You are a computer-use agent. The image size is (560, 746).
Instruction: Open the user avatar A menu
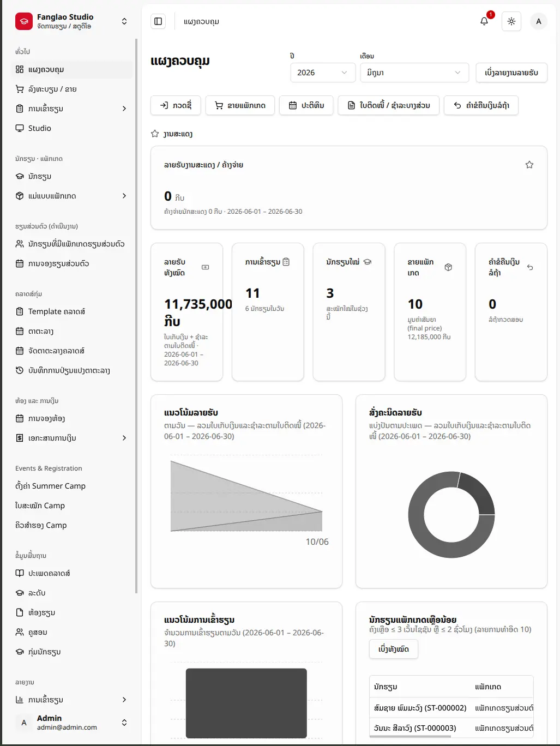[x=539, y=21]
